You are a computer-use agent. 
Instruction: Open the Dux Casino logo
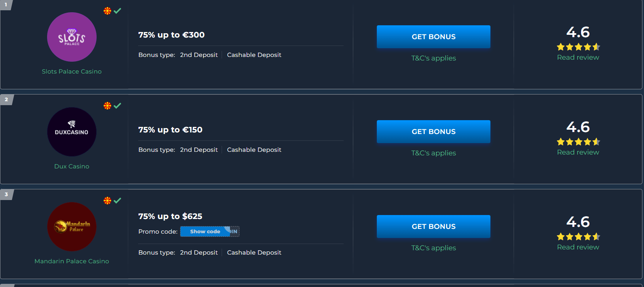72,132
